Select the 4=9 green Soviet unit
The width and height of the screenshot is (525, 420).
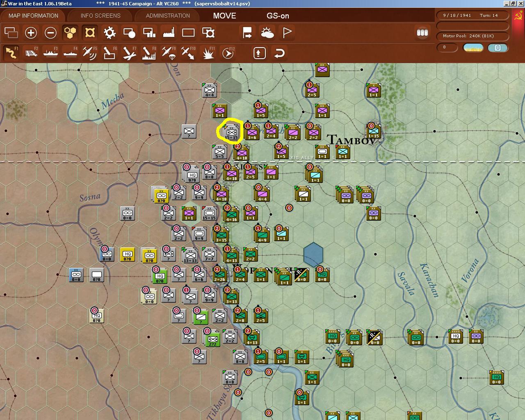[262, 235]
